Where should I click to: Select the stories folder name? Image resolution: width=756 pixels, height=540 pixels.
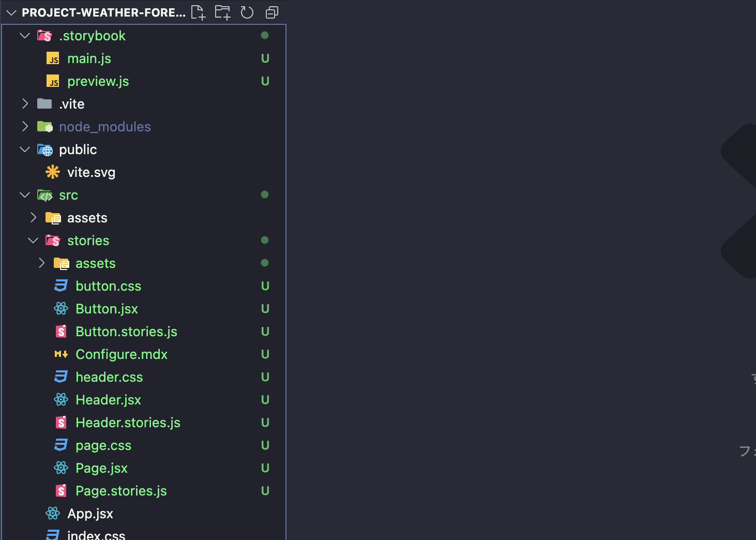pos(88,241)
